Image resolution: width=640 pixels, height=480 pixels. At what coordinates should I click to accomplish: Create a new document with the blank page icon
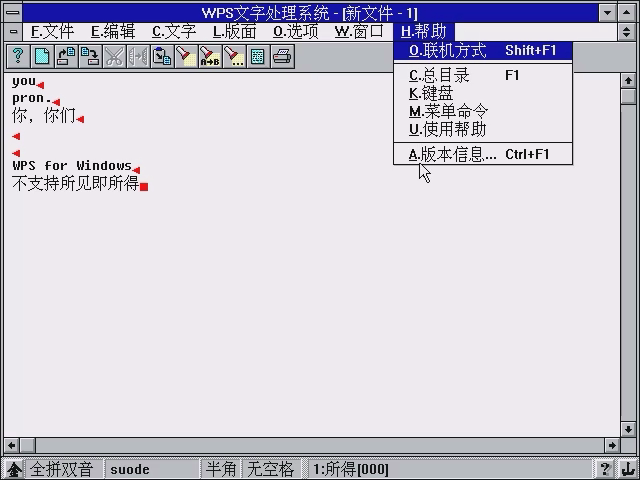pos(42,56)
